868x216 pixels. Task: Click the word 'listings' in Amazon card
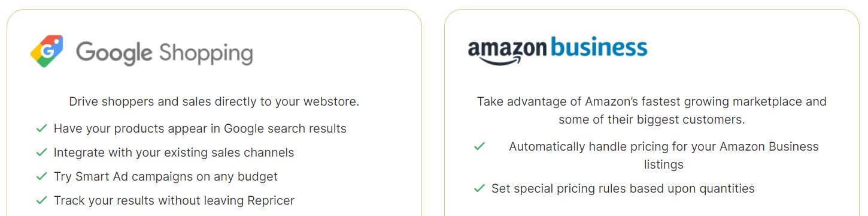click(664, 164)
